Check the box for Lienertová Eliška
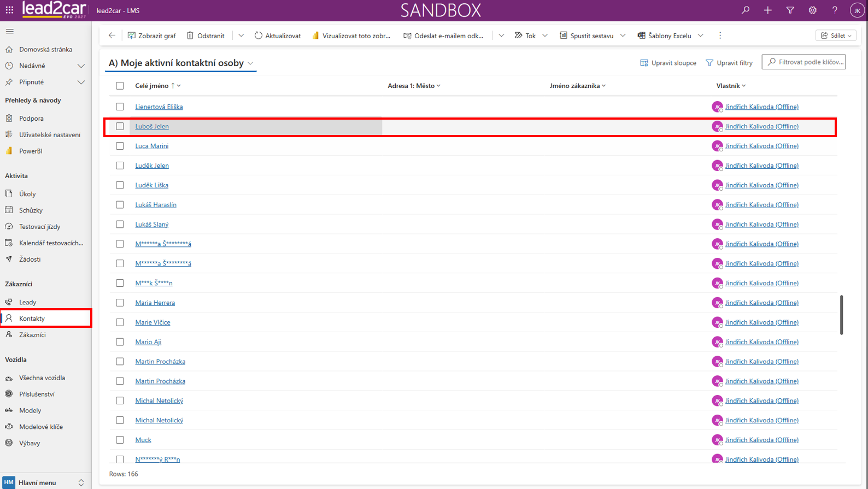Image resolution: width=868 pixels, height=489 pixels. (x=120, y=107)
